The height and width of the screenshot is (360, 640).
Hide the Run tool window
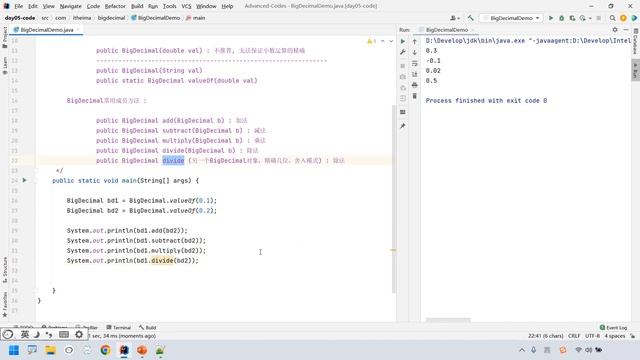(626, 30)
